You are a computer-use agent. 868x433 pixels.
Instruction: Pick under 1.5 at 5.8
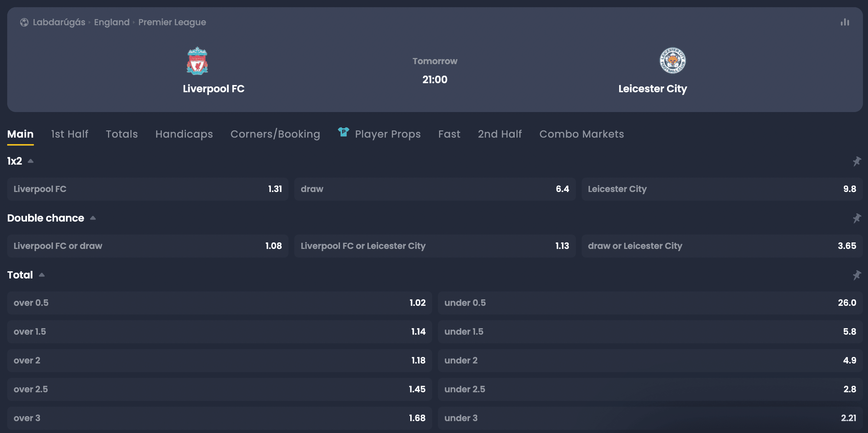(x=650, y=332)
